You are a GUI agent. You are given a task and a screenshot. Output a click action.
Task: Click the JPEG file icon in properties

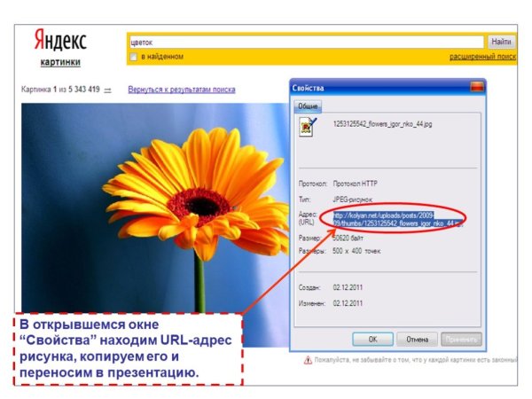307,127
